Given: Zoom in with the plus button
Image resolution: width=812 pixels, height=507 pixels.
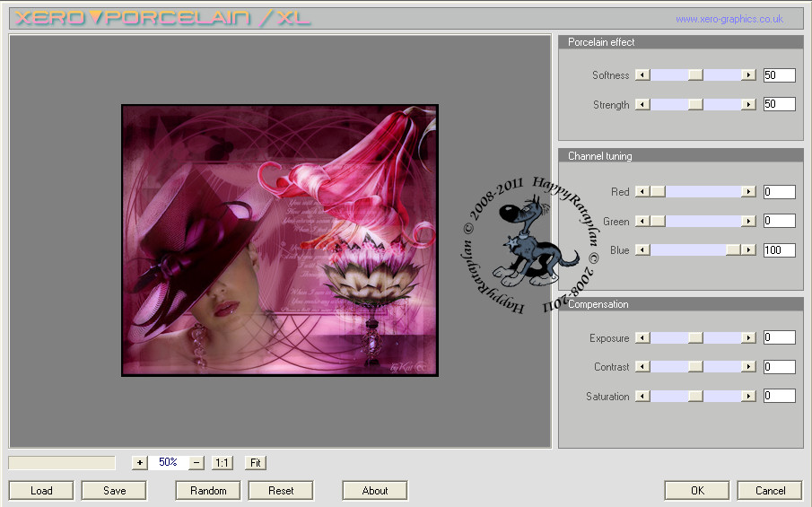Looking at the screenshot, I should (x=140, y=462).
